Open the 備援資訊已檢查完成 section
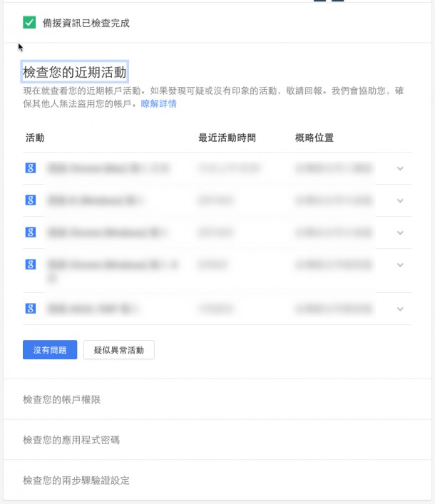Screen dimensions: 435x504 [217, 23]
